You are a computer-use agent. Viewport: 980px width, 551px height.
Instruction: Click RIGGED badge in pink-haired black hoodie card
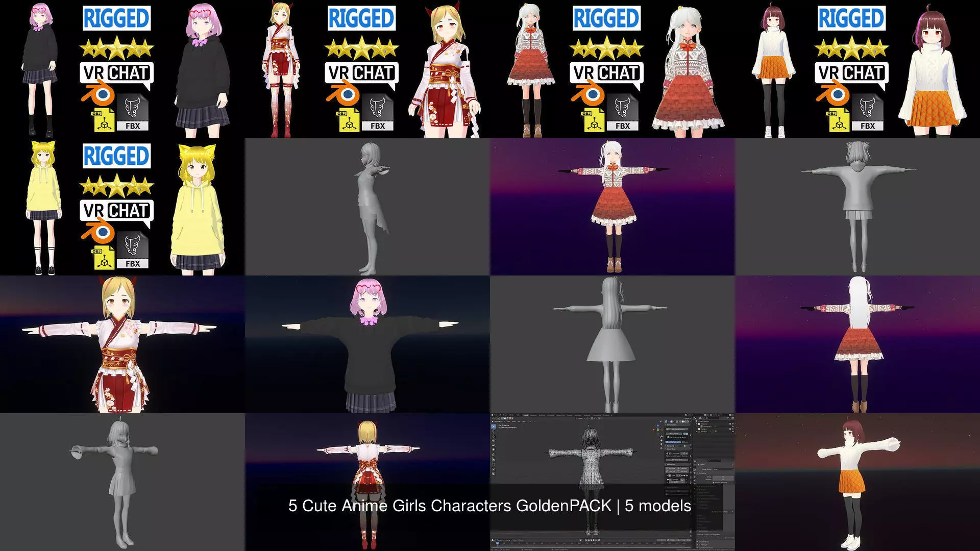(117, 19)
